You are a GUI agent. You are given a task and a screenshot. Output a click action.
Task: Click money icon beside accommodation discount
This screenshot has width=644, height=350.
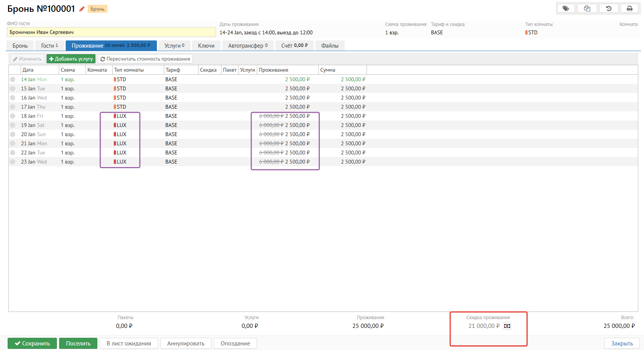(507, 326)
